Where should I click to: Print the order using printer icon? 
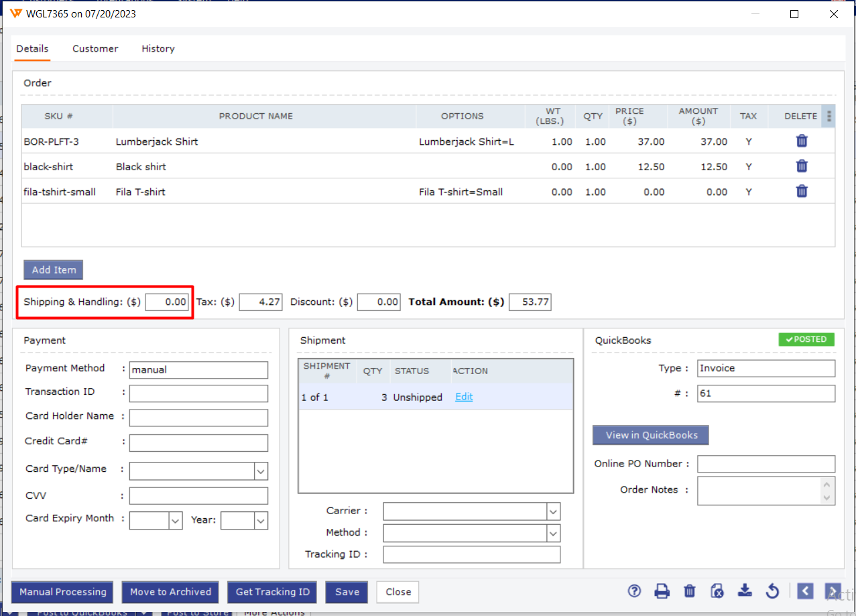(662, 591)
